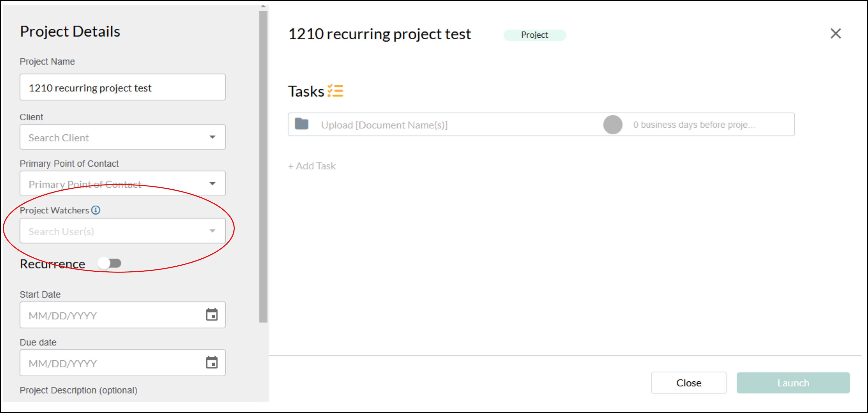Click the Project Watchers info icon
868x413 pixels.
point(96,210)
